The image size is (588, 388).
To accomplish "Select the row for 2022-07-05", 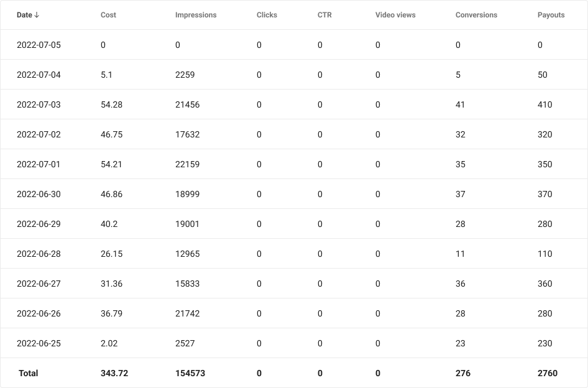I will tap(39, 45).
